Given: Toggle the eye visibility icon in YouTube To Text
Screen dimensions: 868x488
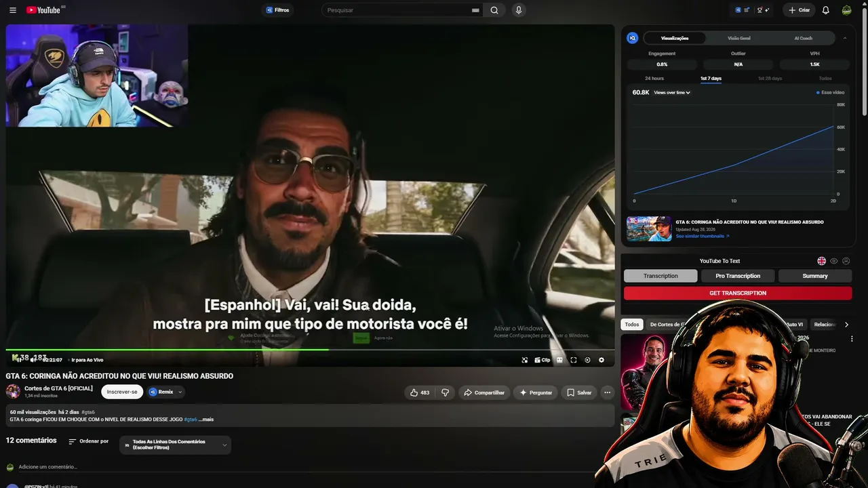Looking at the screenshot, I should (834, 261).
